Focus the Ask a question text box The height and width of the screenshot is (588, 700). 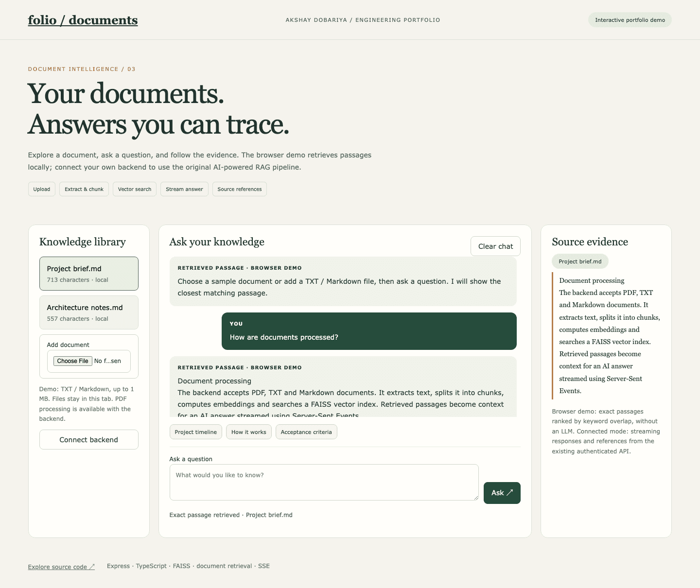pos(324,482)
